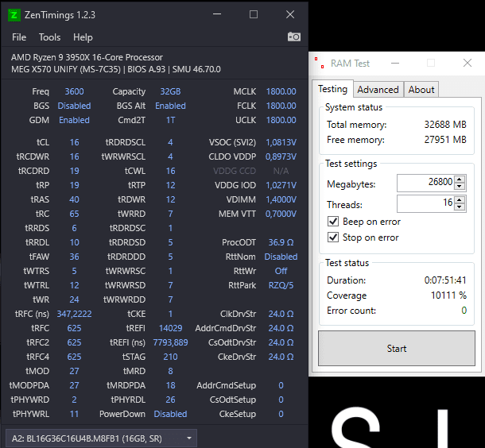Viewport: 485px width, 448px height.
Task: Open the File menu in ZenTimings
Action: (x=19, y=37)
